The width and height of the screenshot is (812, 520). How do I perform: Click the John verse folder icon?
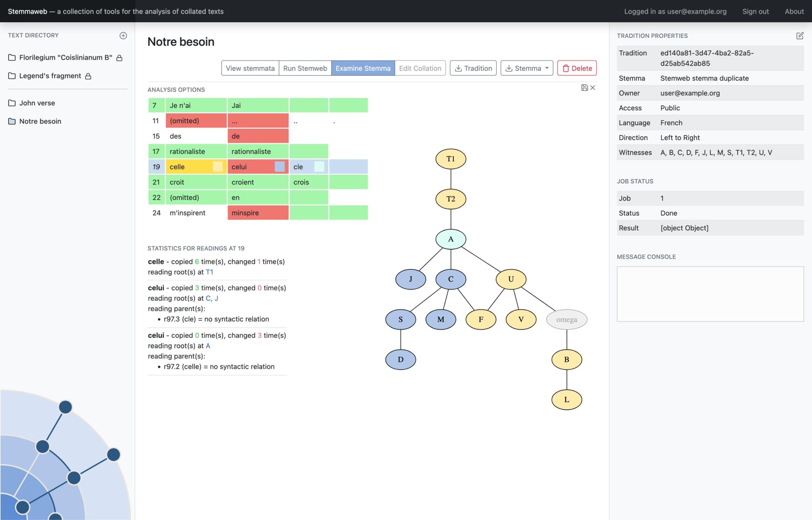pos(12,103)
